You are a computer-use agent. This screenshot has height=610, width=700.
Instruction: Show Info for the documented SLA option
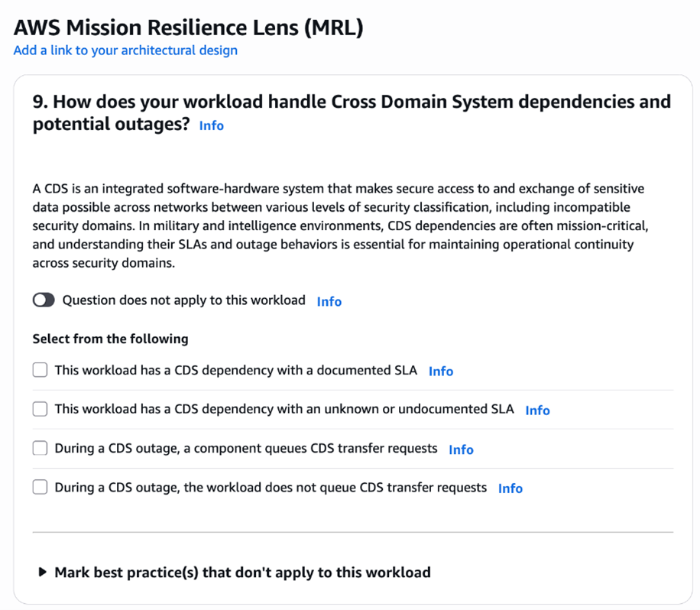pyautogui.click(x=440, y=372)
